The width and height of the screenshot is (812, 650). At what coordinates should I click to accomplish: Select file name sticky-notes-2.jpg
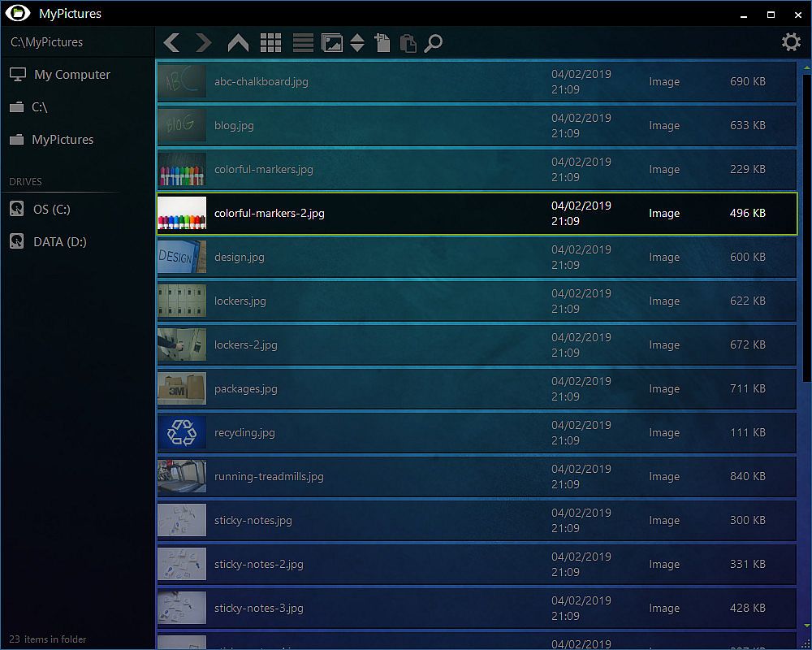pyautogui.click(x=259, y=564)
